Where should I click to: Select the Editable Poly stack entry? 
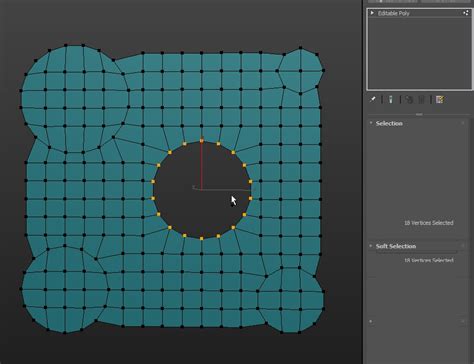coord(419,13)
